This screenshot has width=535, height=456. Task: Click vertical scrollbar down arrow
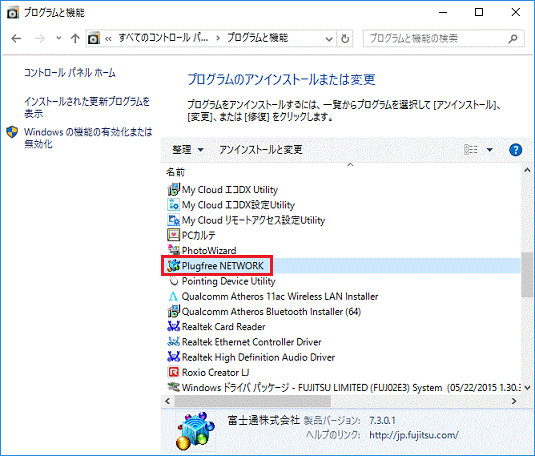coord(527,388)
